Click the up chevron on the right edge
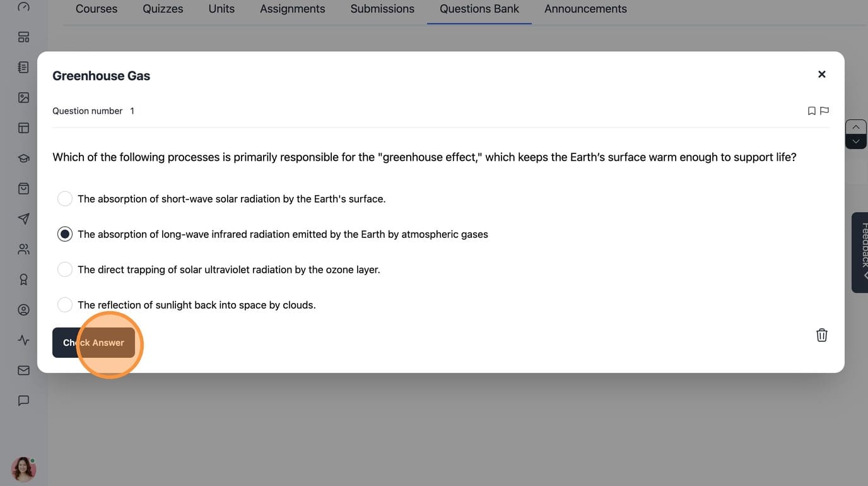Screen dimensions: 868x486 [856, 127]
